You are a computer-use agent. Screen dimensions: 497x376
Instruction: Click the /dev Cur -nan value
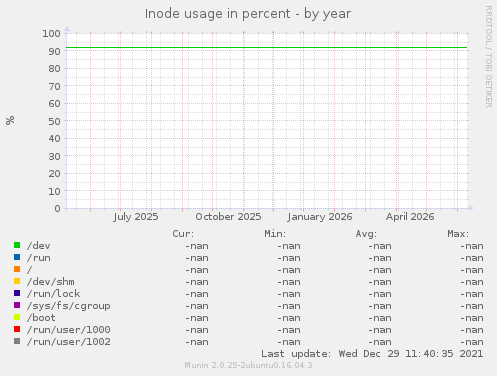(x=197, y=246)
